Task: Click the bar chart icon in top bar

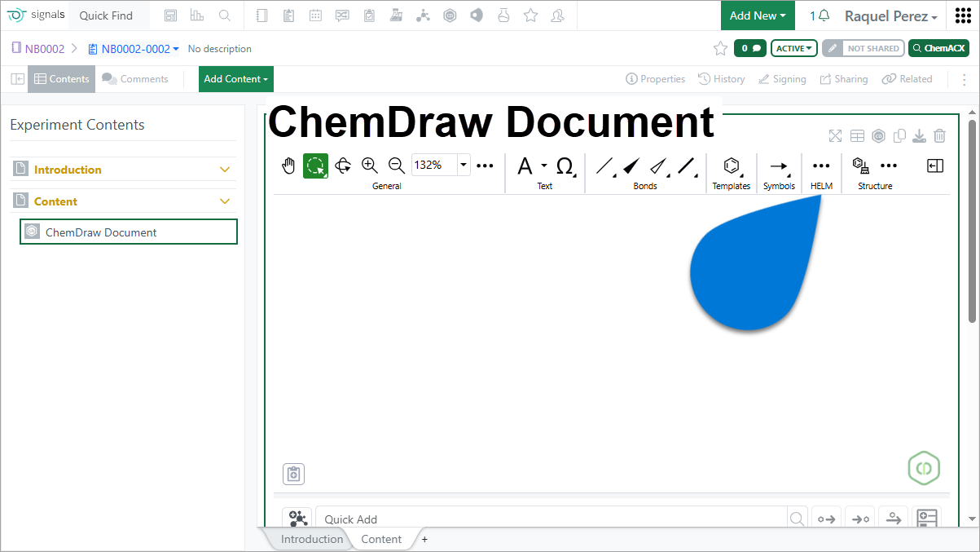Action: click(x=196, y=15)
